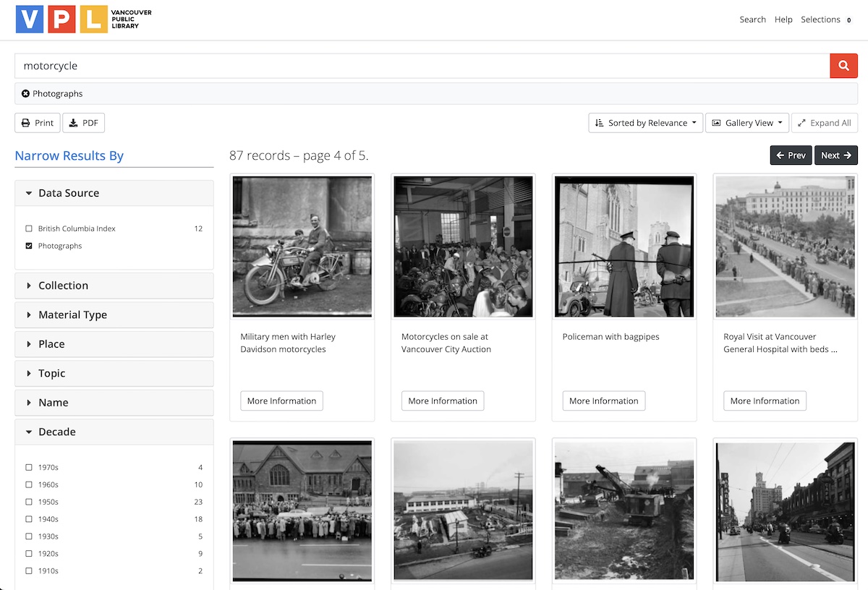Check the 1940s decade checkbox
This screenshot has height=590, width=868.
pos(29,519)
